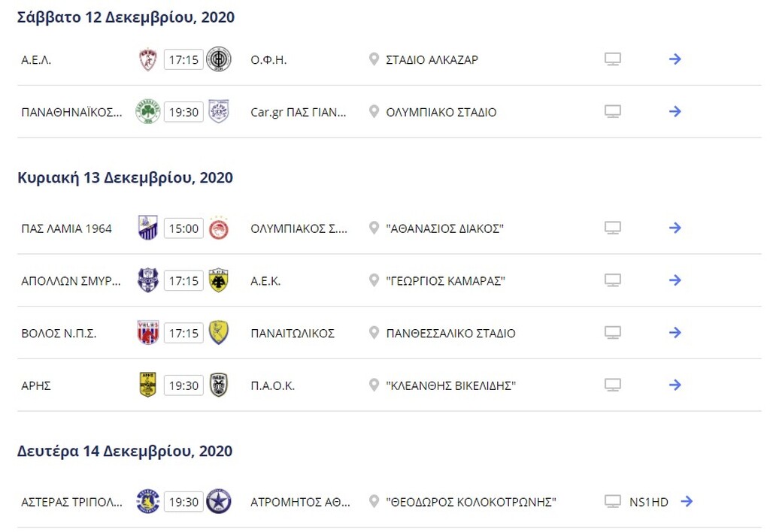
Task: Open arrow for Asteras Tripolis match
Action: point(687,501)
